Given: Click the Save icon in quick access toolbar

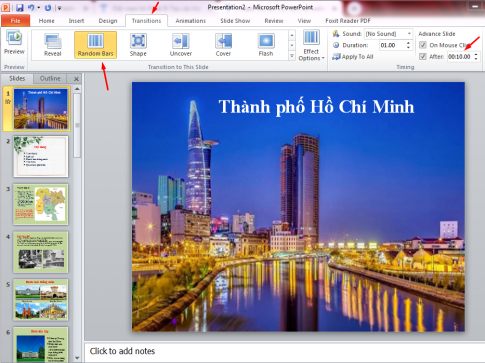Looking at the screenshot, I should [19, 7].
